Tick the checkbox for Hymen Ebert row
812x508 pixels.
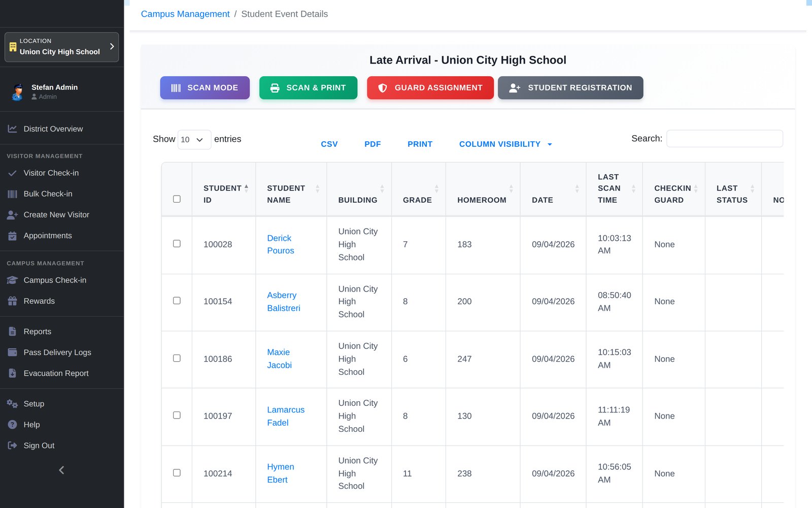point(177,472)
